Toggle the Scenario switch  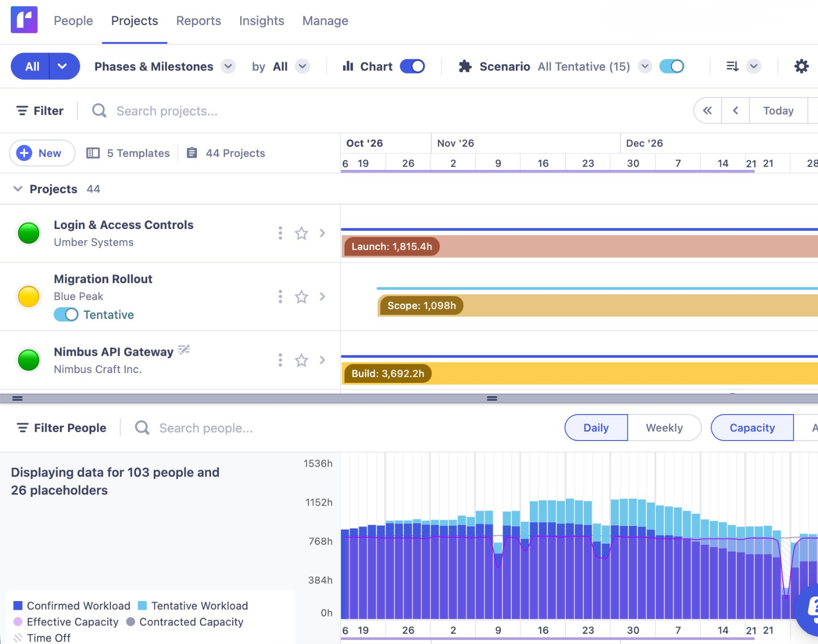[672, 66]
